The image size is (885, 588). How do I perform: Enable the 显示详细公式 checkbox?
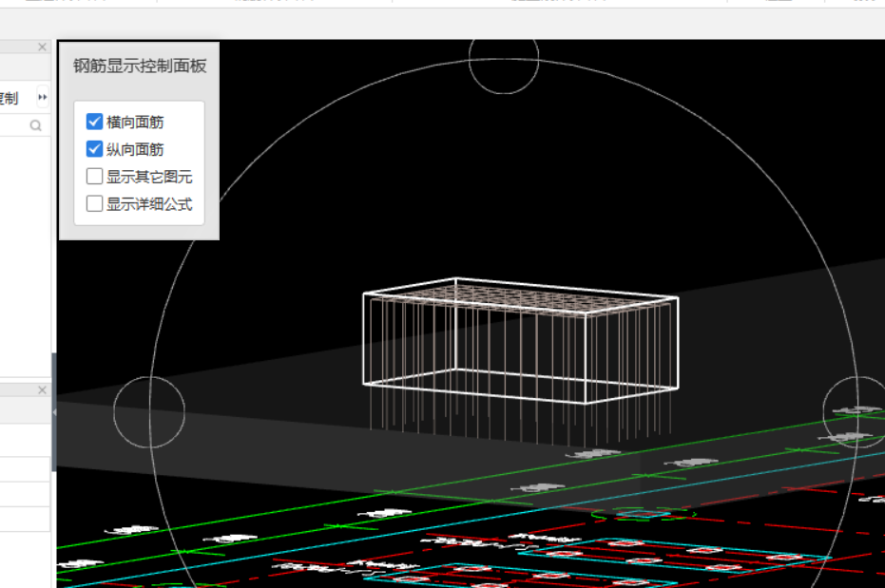(x=94, y=203)
